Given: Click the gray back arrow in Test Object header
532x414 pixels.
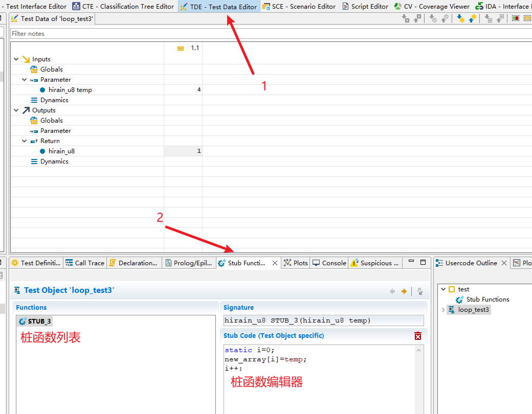Looking at the screenshot, I should pyautogui.click(x=392, y=291).
